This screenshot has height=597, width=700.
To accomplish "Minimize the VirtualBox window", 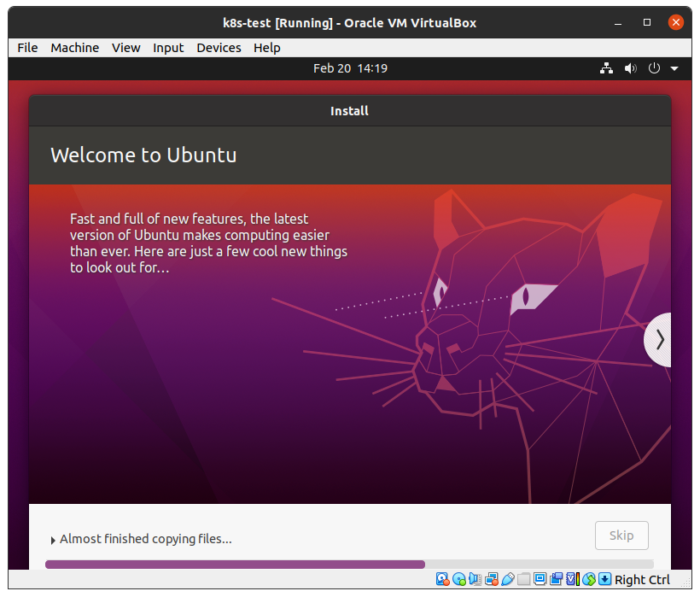I will click(618, 23).
